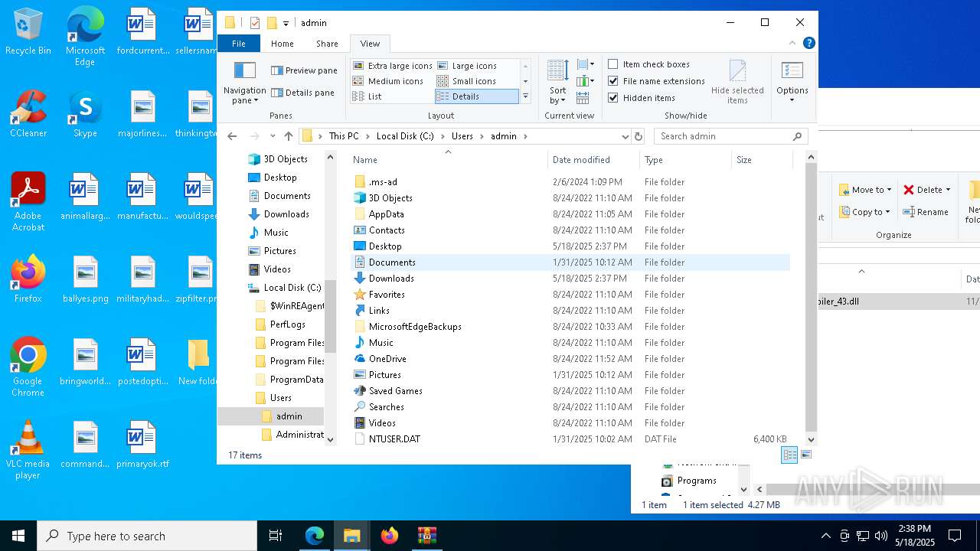Open Move to dropdown in background window
980x551 pixels.
point(865,190)
